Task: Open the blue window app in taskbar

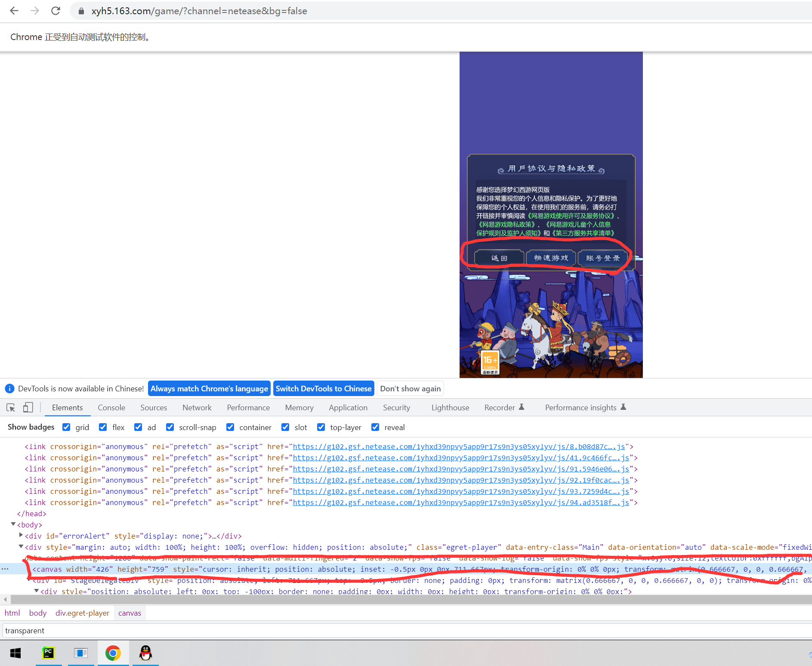Action: tap(81, 653)
